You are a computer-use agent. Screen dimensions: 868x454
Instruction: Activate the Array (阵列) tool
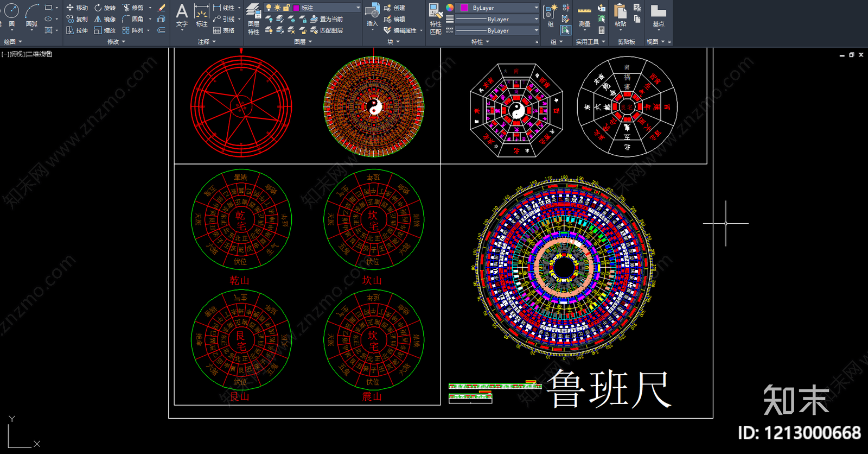(133, 30)
